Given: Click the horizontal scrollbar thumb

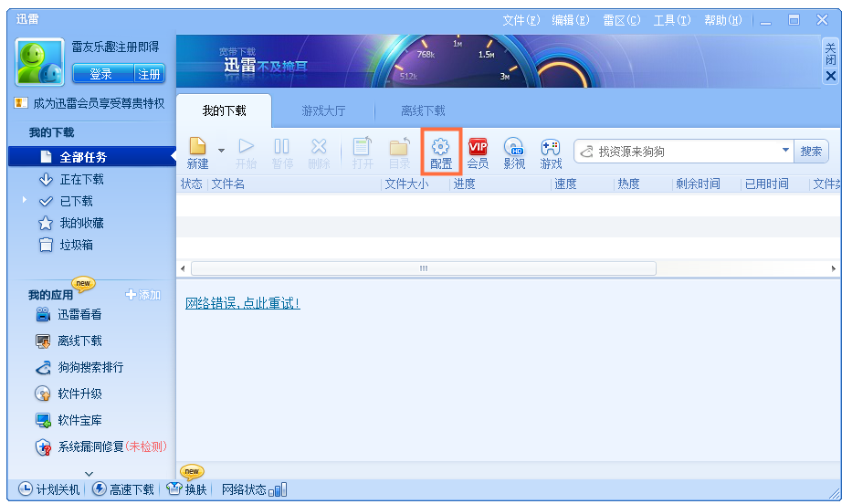Looking at the screenshot, I should click(x=424, y=268).
